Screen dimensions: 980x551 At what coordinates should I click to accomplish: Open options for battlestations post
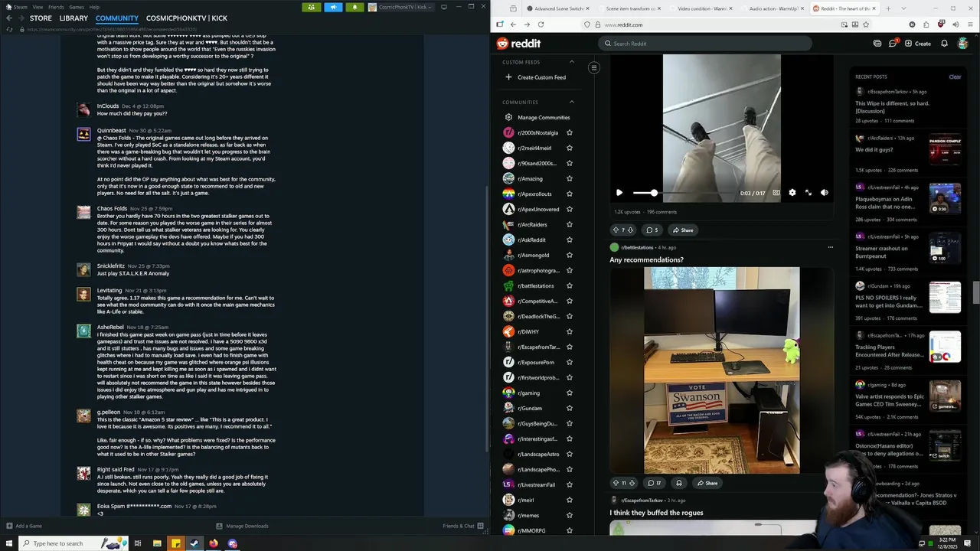830,247
